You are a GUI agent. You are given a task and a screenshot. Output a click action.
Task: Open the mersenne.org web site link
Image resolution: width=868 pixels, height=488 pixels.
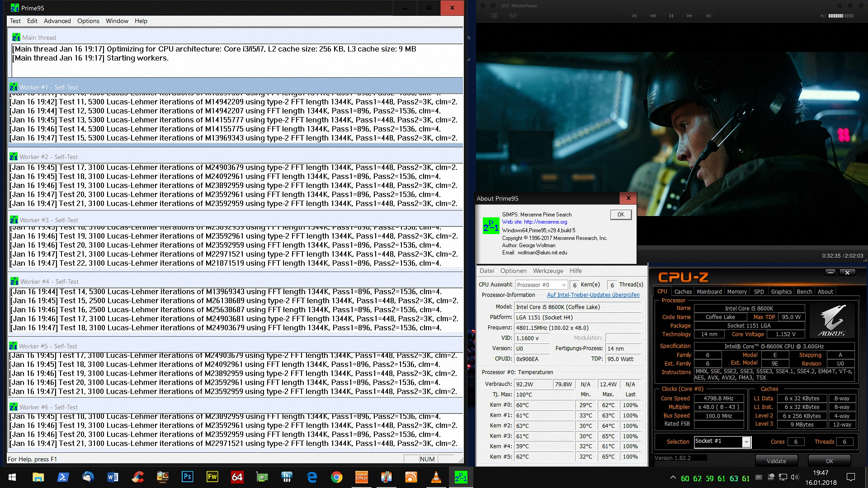pyautogui.click(x=545, y=222)
